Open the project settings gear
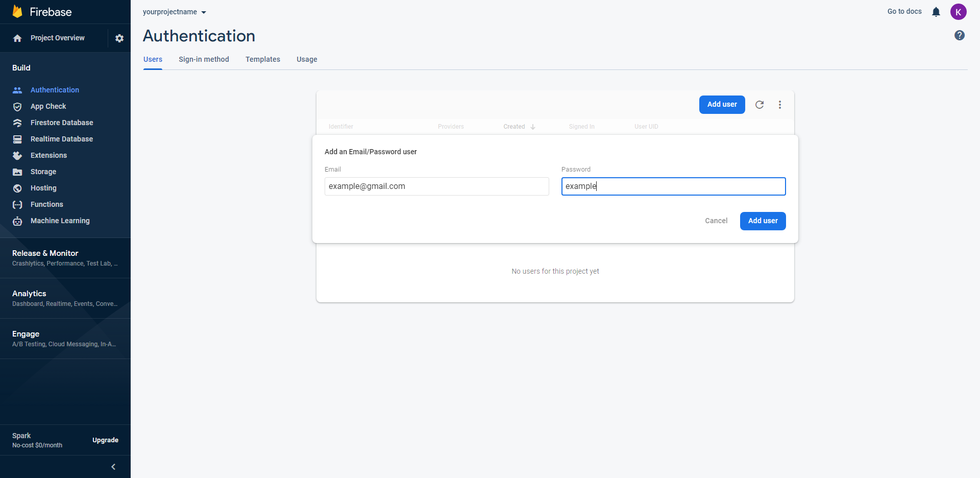980x478 pixels. tap(119, 38)
